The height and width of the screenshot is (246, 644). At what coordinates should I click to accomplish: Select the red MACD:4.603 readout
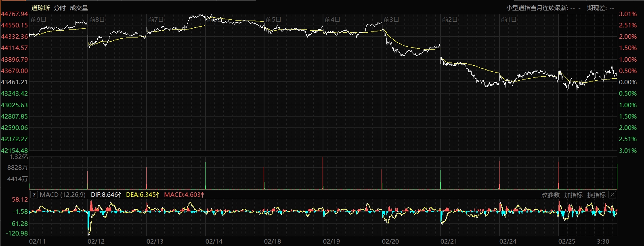(x=184, y=195)
